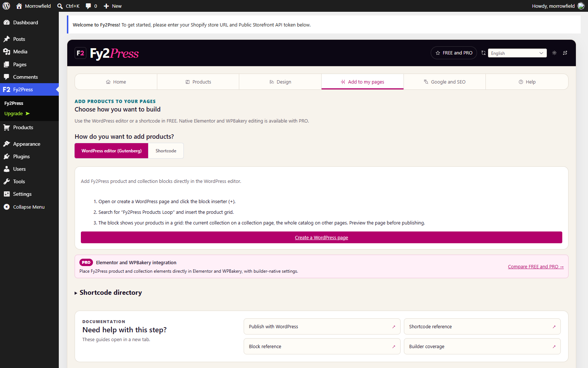Click the Comments icon in the sidebar
Screen dimensions: 588x368
[x=7, y=77]
